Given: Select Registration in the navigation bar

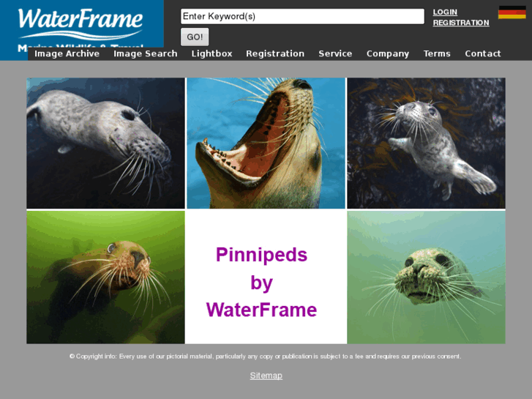Looking at the screenshot, I should point(275,53).
